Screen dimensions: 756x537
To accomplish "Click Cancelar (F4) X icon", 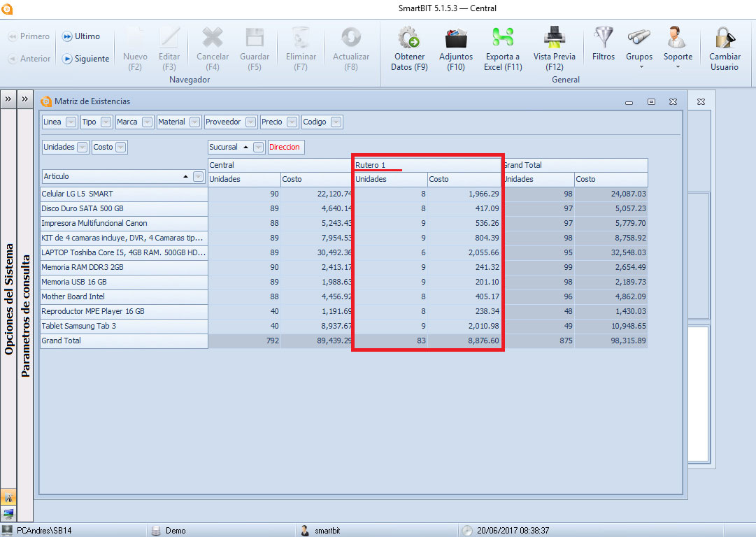I will (x=212, y=38).
